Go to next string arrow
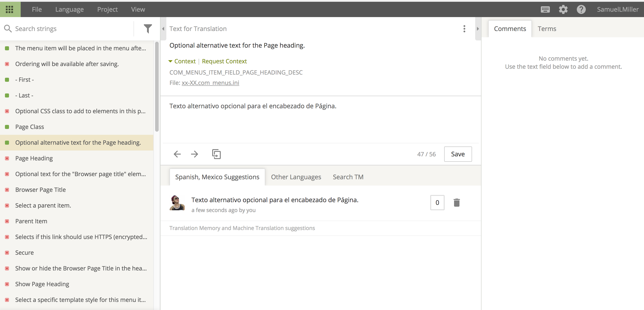Image resolution: width=644 pixels, height=310 pixels. pyautogui.click(x=194, y=154)
